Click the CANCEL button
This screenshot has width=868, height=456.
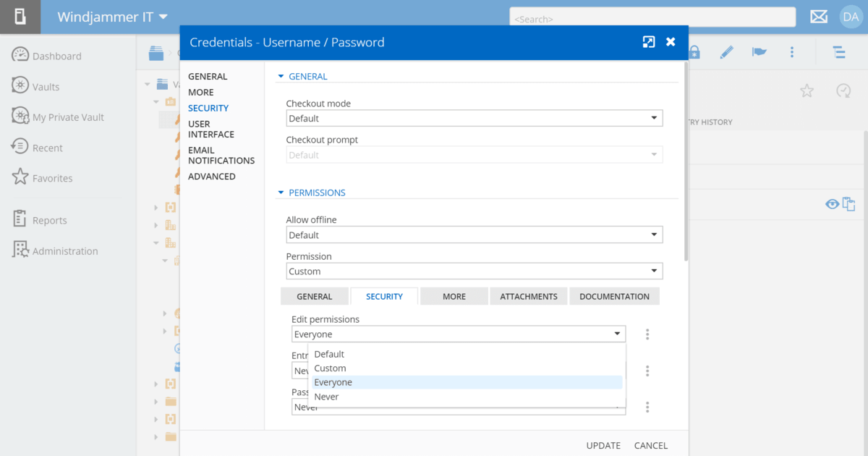(651, 445)
